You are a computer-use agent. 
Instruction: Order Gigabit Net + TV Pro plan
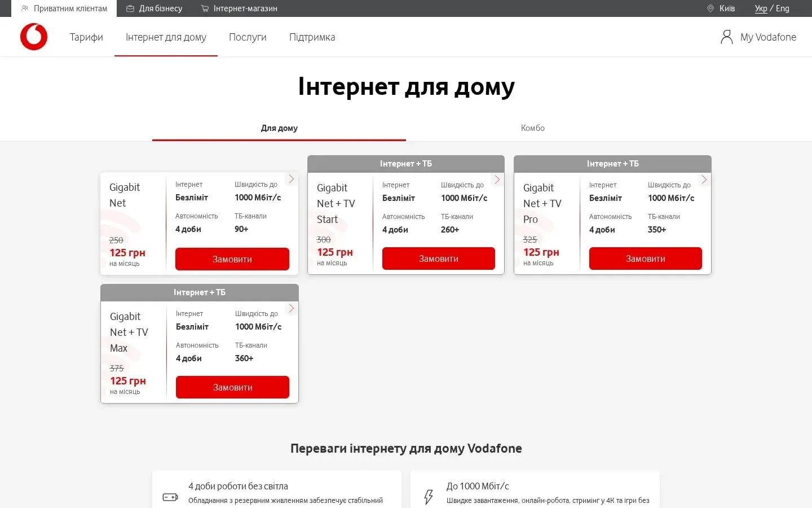pos(646,259)
